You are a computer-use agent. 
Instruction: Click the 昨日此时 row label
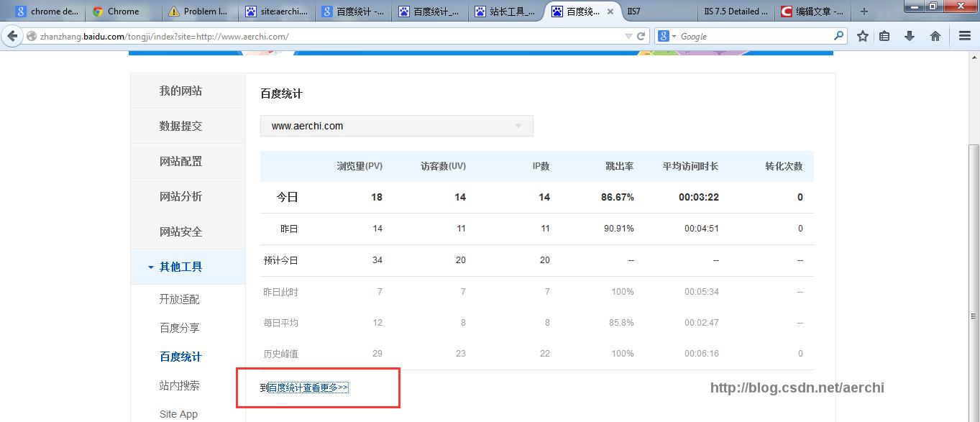280,292
